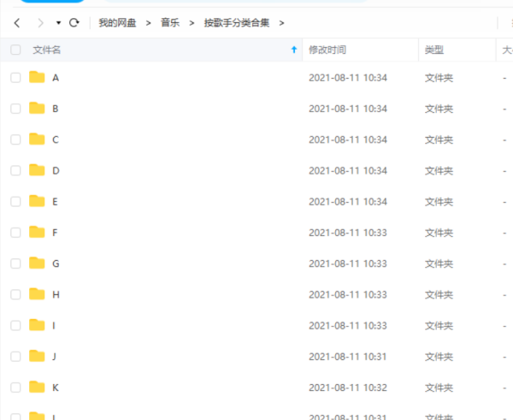Toggle the blue sort direction arrow
Screen dimensions: 513x420
(x=295, y=50)
